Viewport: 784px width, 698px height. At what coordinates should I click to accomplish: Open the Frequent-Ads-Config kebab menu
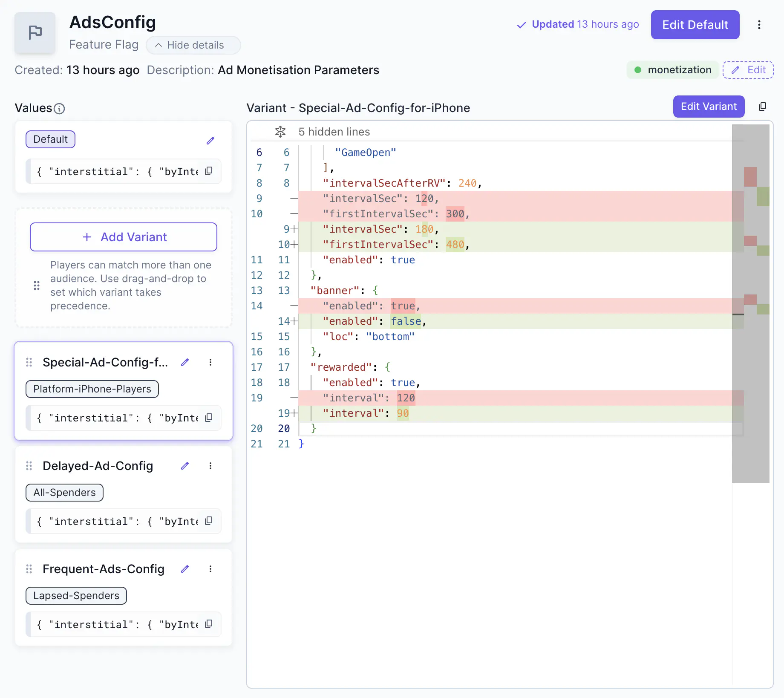coord(210,569)
